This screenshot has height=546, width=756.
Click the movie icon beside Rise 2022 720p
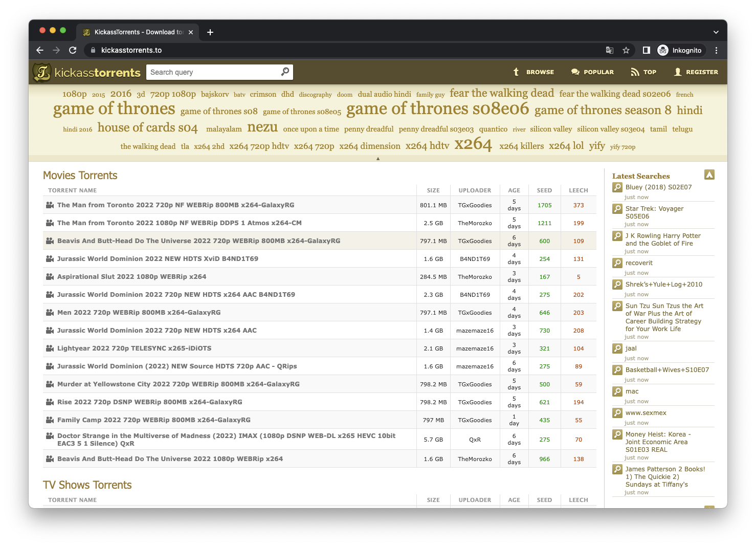tap(50, 402)
